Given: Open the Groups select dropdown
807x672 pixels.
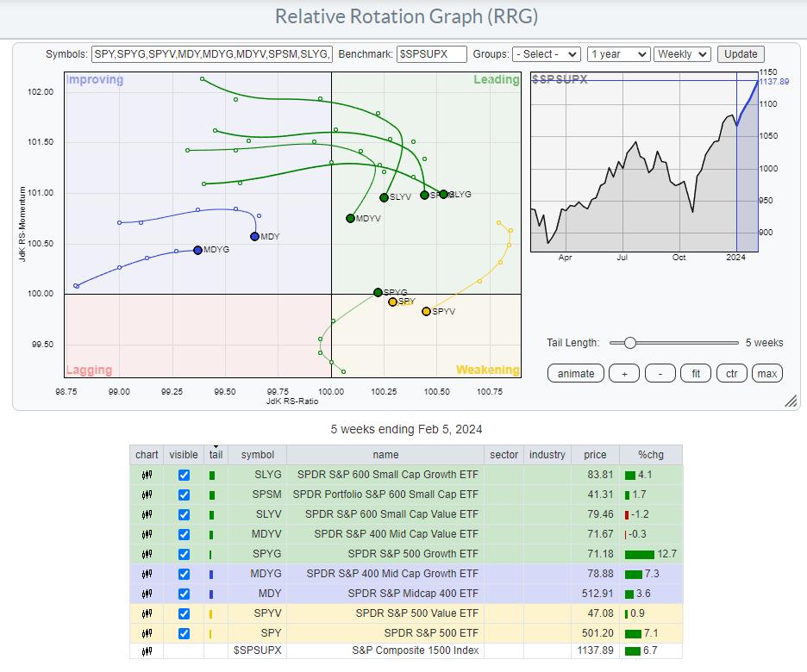Looking at the screenshot, I should (x=547, y=53).
